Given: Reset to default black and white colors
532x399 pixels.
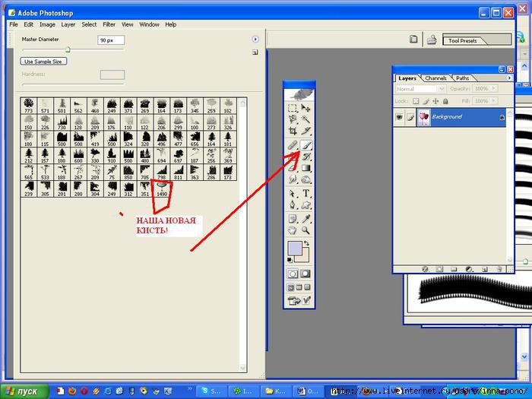Looking at the screenshot, I should pos(290,260).
